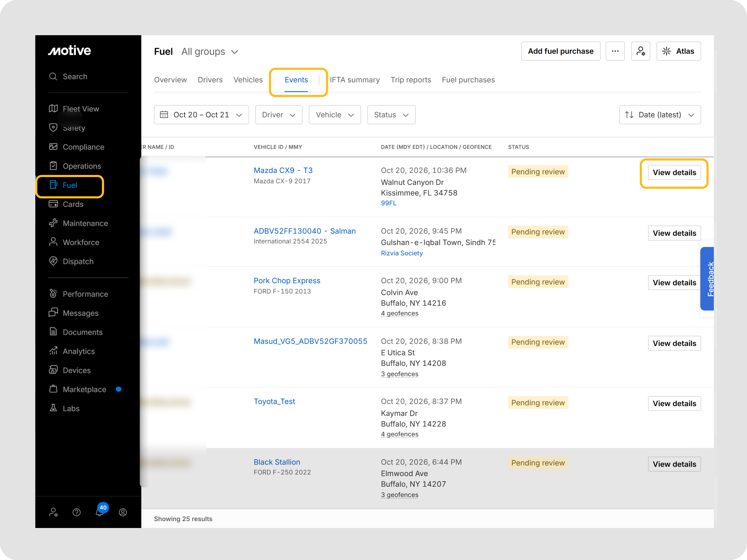Viewport: 747px width, 560px height.
Task: Expand the All groups dropdown
Action: click(x=210, y=52)
